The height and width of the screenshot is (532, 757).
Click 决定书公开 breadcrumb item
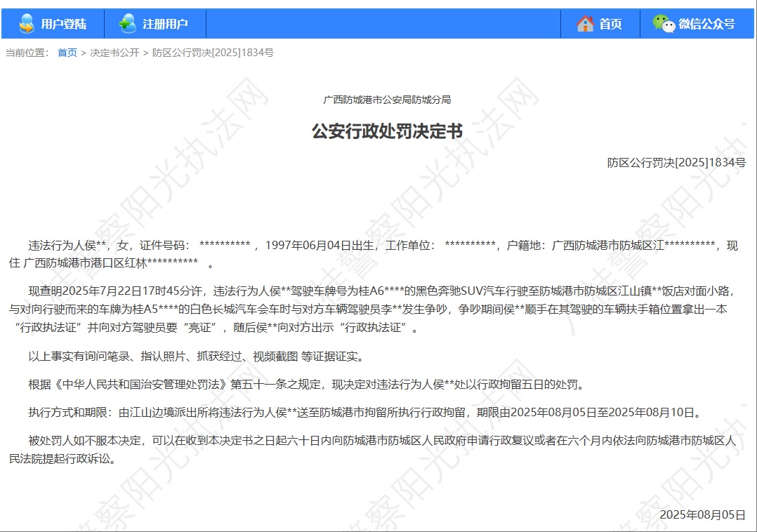pos(114,53)
